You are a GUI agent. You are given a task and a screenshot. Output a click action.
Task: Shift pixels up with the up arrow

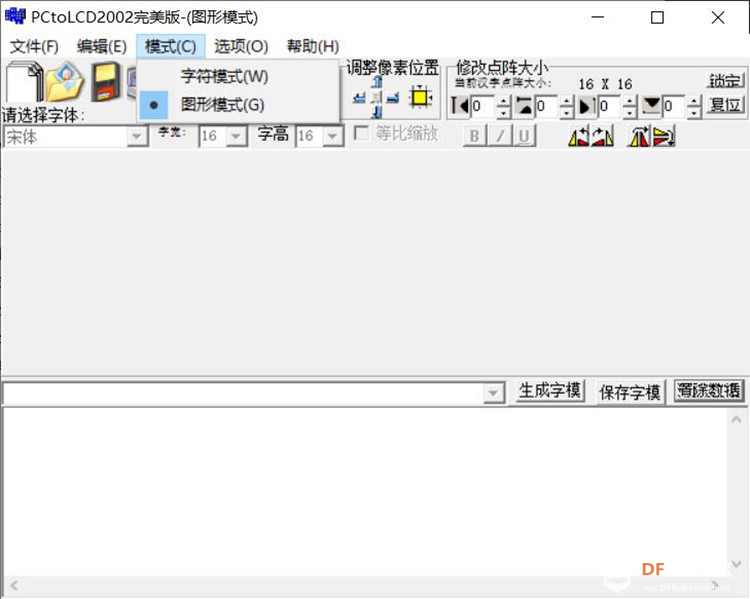click(377, 82)
